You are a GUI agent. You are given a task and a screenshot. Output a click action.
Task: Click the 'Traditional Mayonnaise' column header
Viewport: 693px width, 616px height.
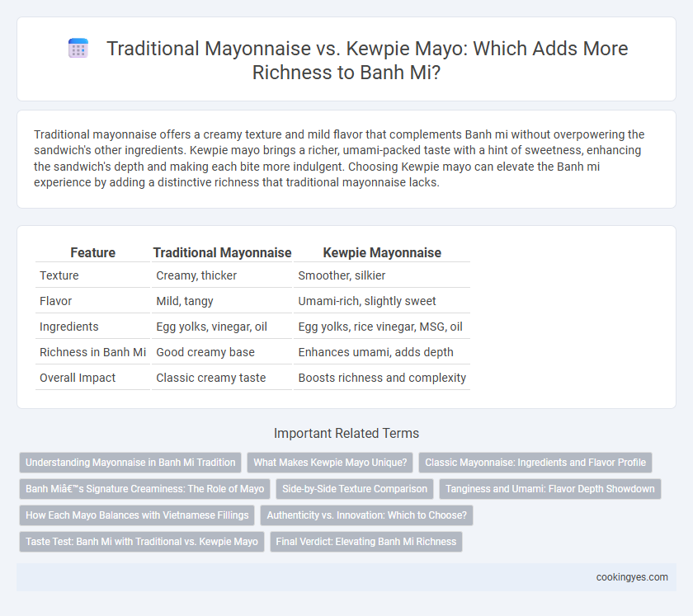click(222, 252)
